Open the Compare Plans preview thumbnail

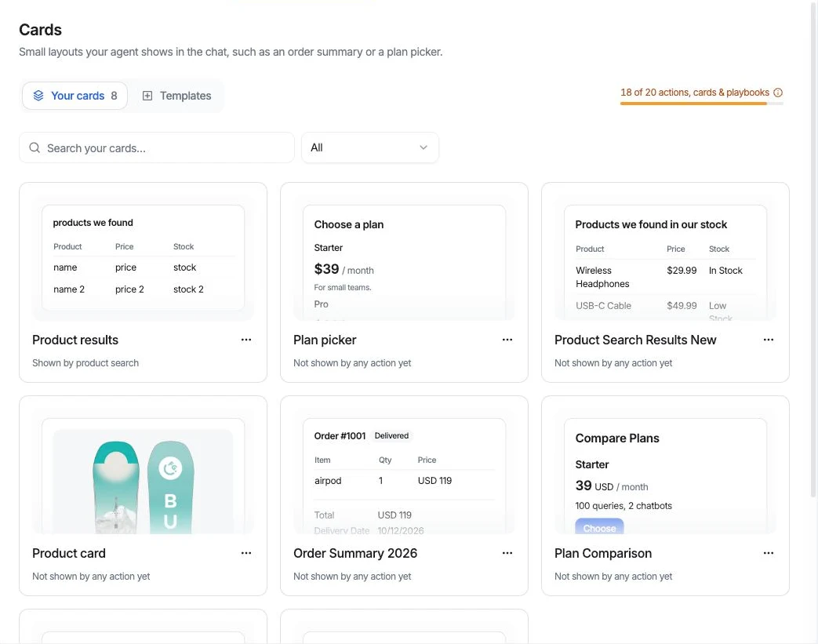[665, 471]
